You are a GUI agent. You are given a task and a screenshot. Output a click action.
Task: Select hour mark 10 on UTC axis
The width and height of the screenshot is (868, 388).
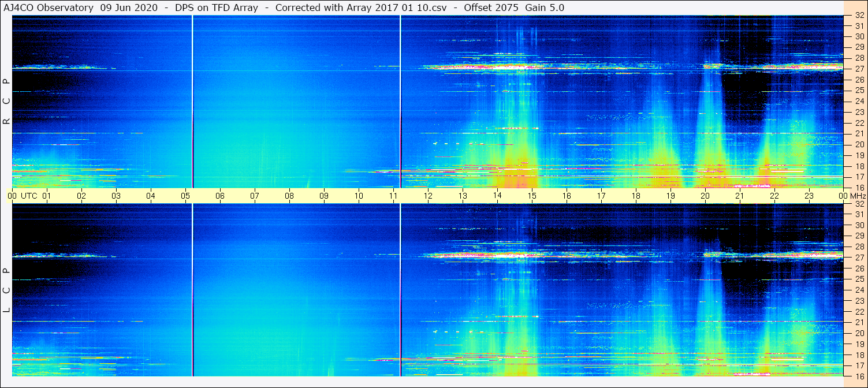(359, 196)
